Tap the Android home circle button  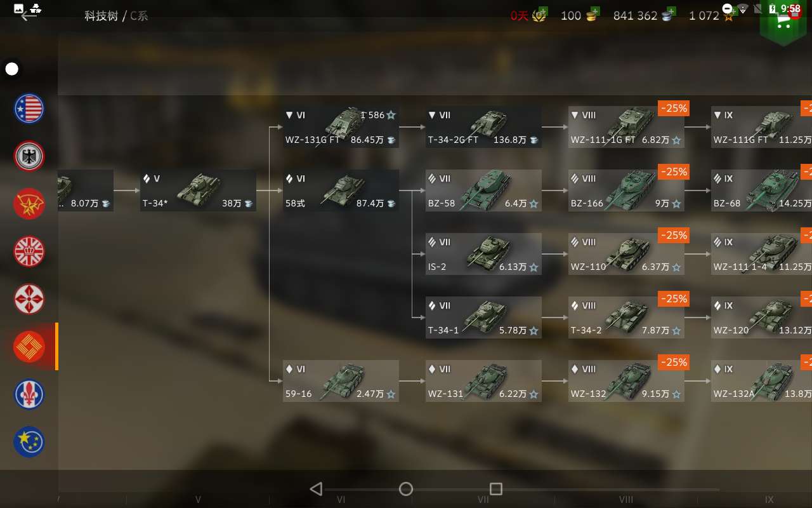point(406,489)
